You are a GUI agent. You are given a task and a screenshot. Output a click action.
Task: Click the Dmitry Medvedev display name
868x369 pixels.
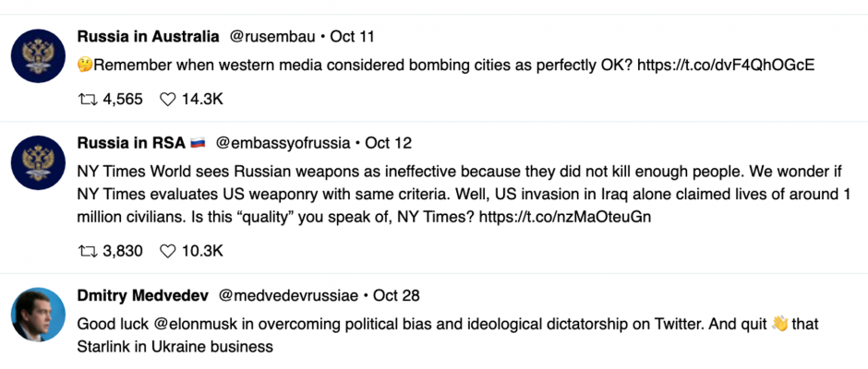[x=143, y=296]
